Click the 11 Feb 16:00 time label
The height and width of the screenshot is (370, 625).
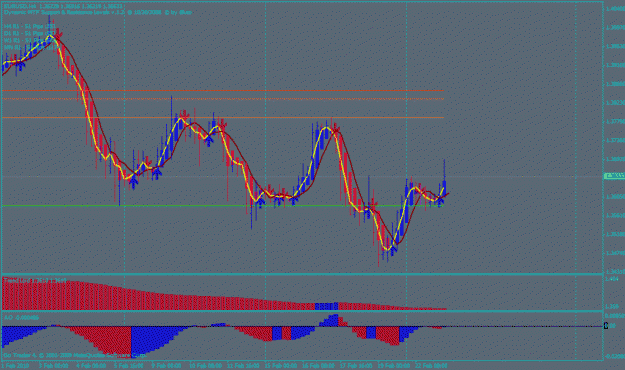tap(243, 366)
